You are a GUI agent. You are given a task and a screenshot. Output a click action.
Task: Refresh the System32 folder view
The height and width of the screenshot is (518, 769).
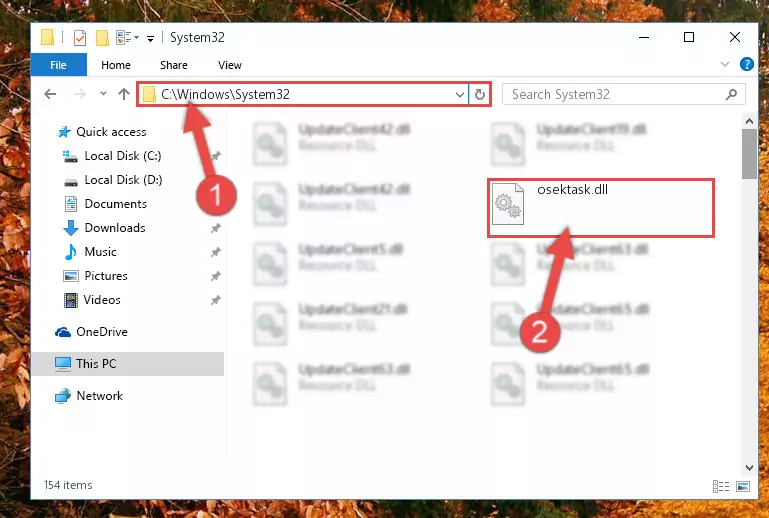tap(480, 94)
